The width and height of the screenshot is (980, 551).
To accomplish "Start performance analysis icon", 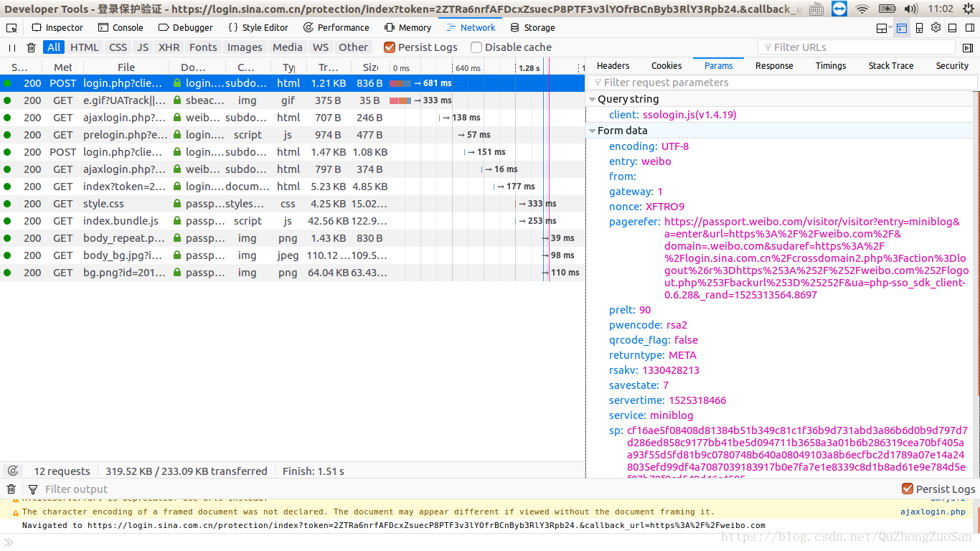I will point(13,471).
